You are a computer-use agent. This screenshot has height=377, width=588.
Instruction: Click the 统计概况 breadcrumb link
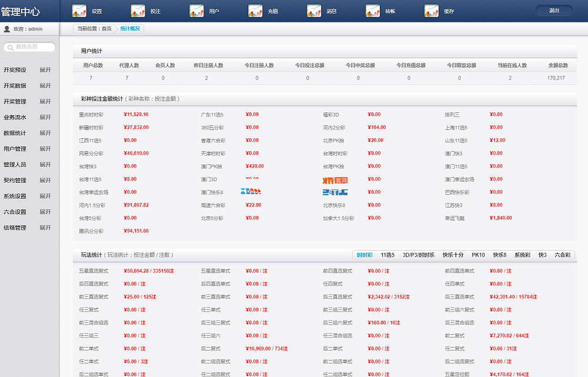pyautogui.click(x=130, y=28)
